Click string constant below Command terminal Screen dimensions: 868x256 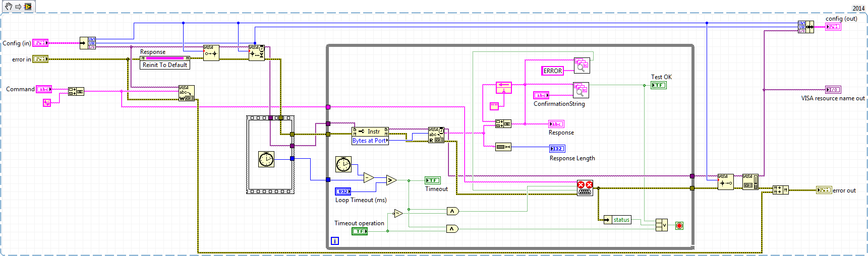point(47,102)
